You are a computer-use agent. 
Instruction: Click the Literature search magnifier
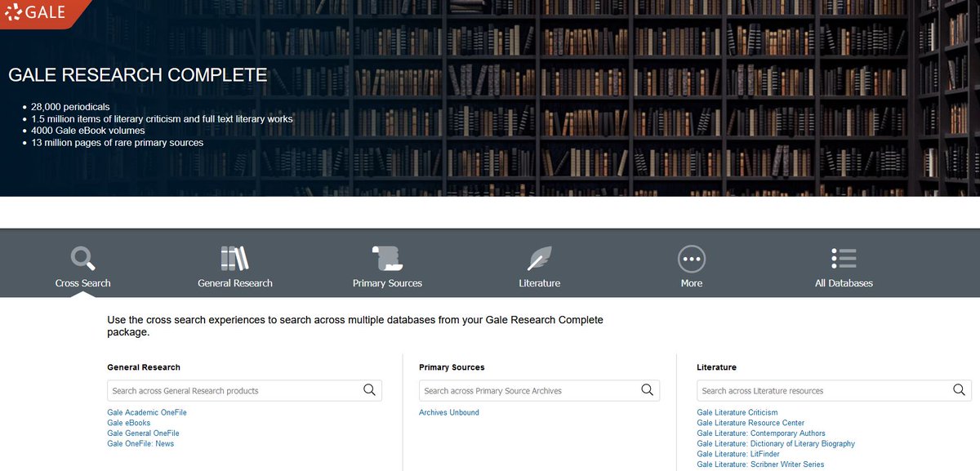pos(959,390)
